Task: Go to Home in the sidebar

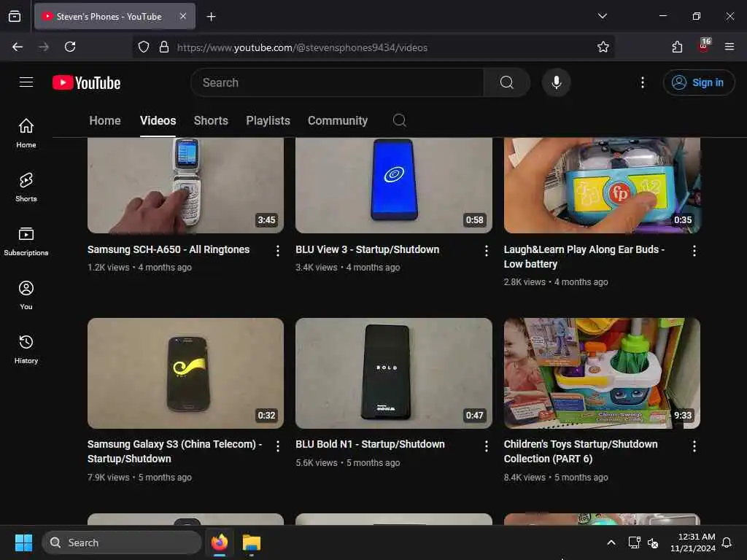Action: 26,133
